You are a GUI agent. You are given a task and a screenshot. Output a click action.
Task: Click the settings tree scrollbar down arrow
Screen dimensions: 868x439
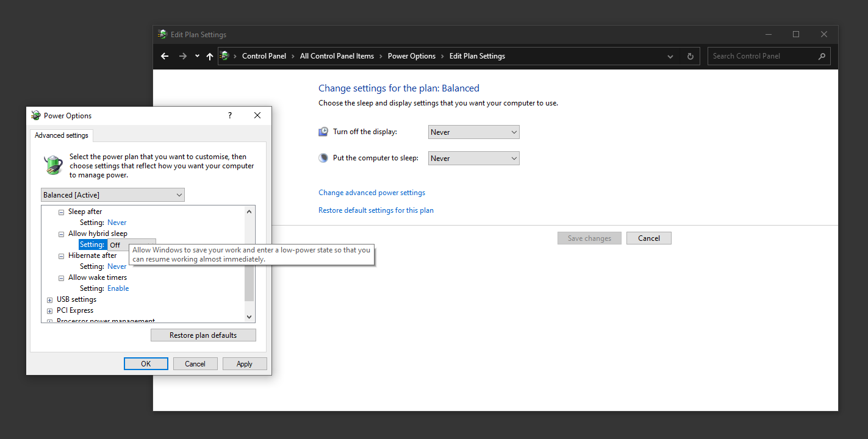[x=249, y=317]
